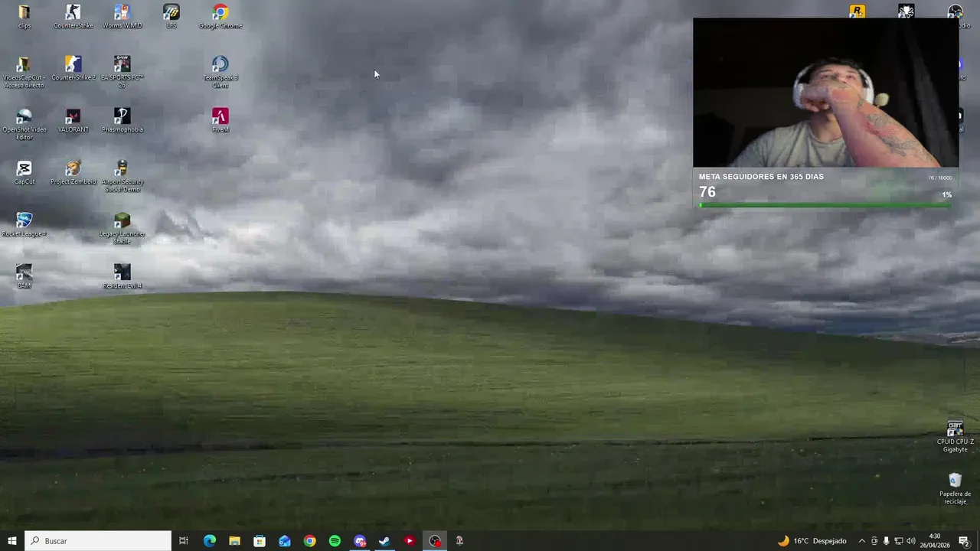Click the follower count 76
The width and height of the screenshot is (980, 551).
707,192
